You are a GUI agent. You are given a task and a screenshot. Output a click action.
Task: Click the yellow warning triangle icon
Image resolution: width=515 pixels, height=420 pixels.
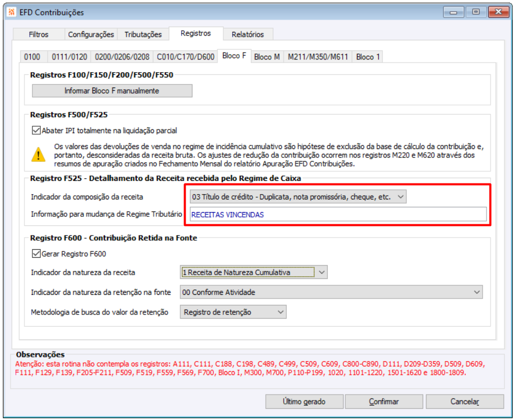(x=38, y=154)
